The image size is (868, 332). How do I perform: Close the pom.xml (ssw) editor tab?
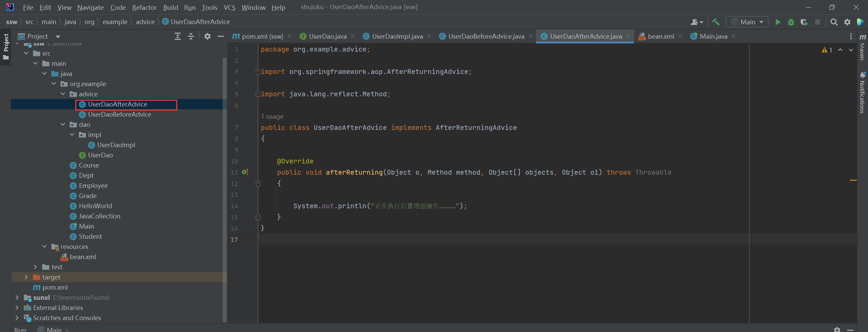click(290, 36)
